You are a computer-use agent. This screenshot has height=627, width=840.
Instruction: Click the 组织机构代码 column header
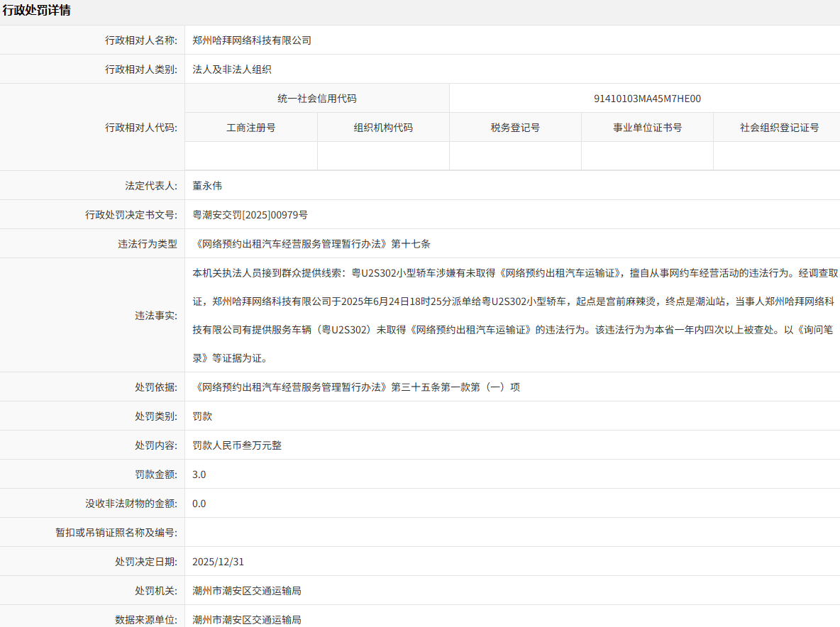point(383,128)
